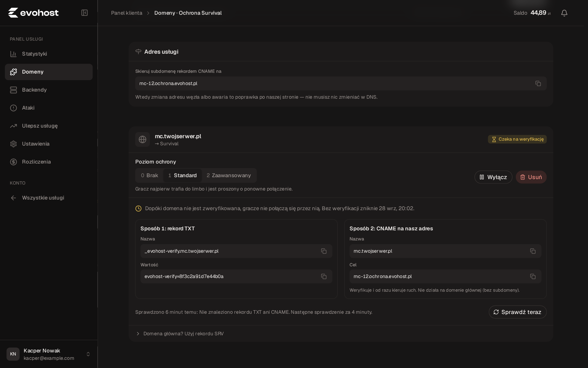
Task: Open the Backendy page
Action: pos(49,90)
